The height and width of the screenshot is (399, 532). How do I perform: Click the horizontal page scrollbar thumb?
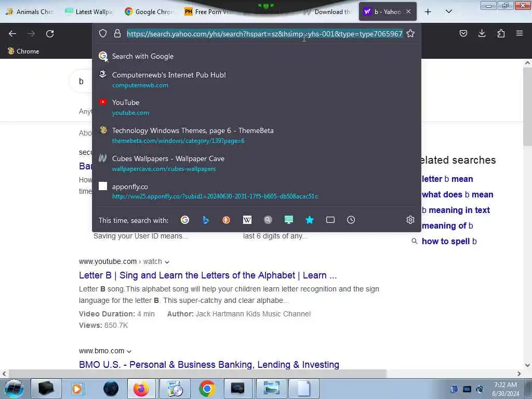click(x=197, y=374)
